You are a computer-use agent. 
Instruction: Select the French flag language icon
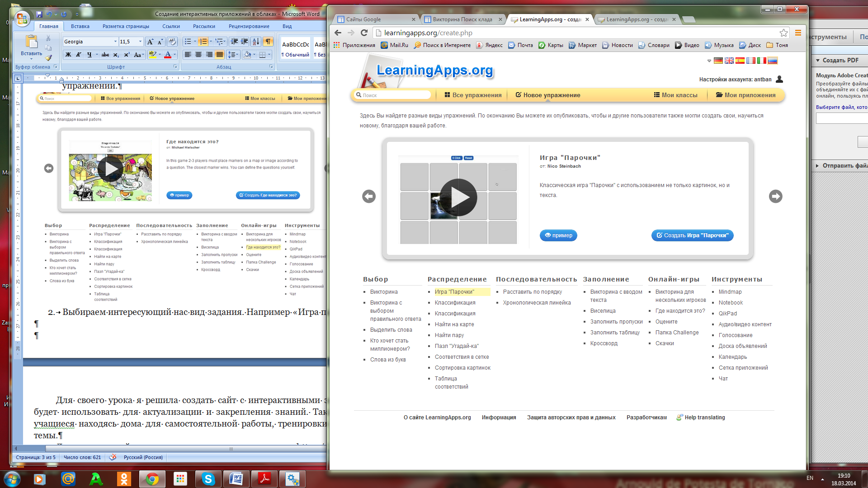751,61
